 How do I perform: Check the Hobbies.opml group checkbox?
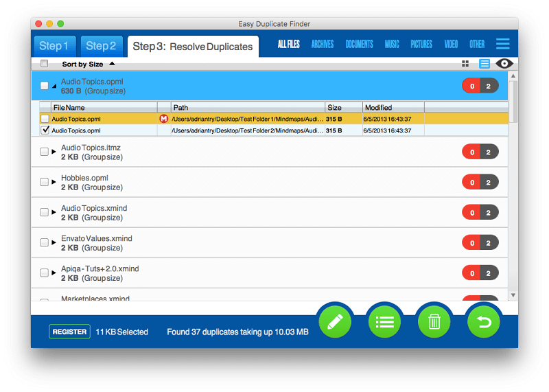coord(44,182)
